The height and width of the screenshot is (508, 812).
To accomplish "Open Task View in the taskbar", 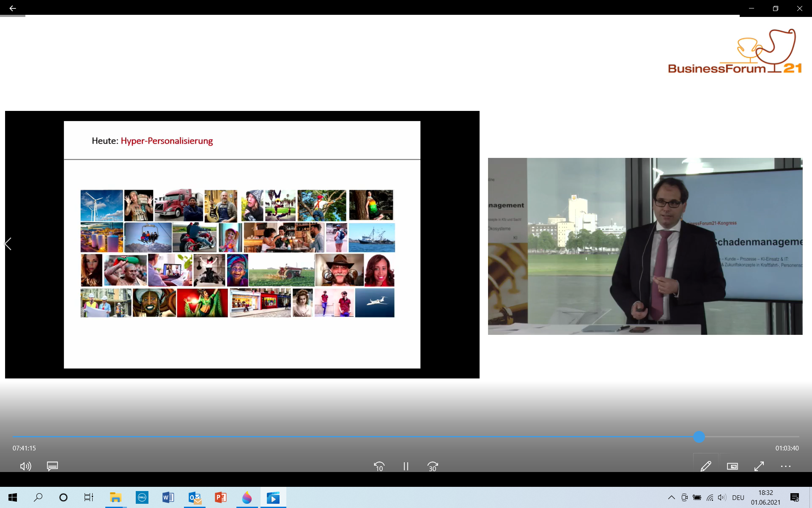I will tap(88, 497).
